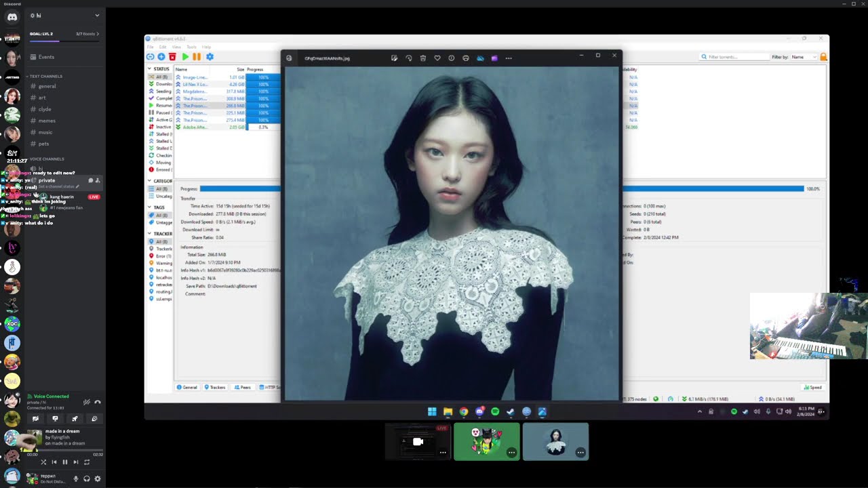Open See more menu in Photos
The image size is (868, 488).
(x=509, y=58)
